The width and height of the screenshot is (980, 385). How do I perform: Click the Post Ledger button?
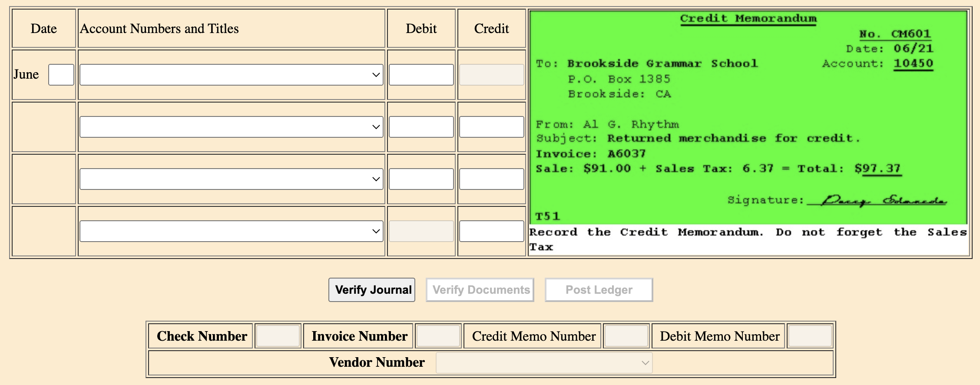tap(599, 290)
